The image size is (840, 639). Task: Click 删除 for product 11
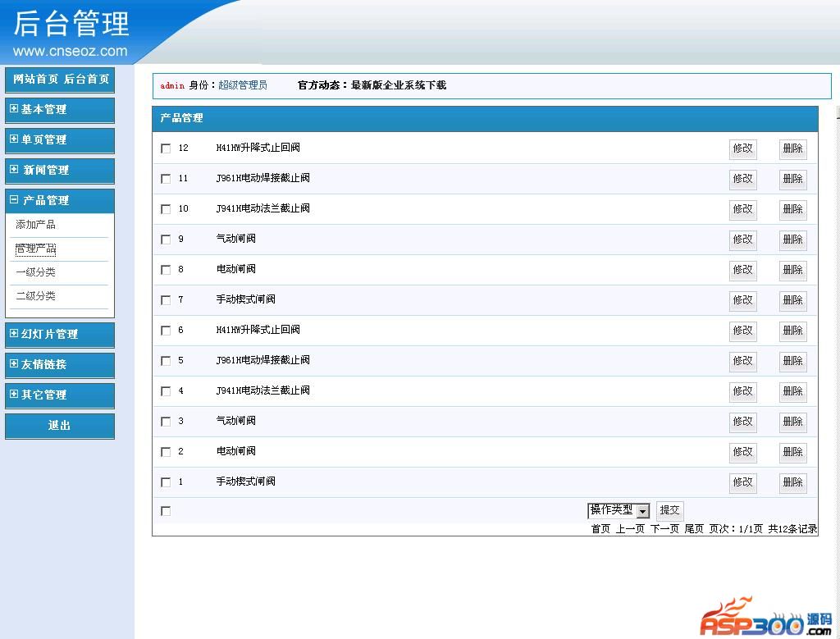[x=793, y=179]
